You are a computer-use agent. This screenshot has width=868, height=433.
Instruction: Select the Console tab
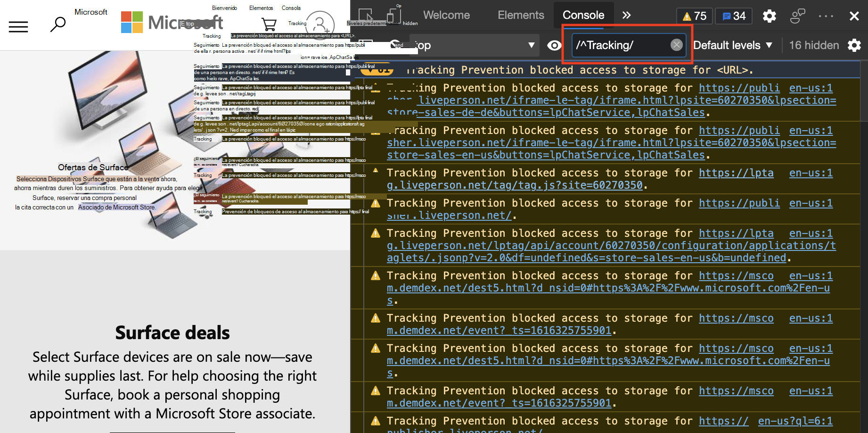point(583,15)
